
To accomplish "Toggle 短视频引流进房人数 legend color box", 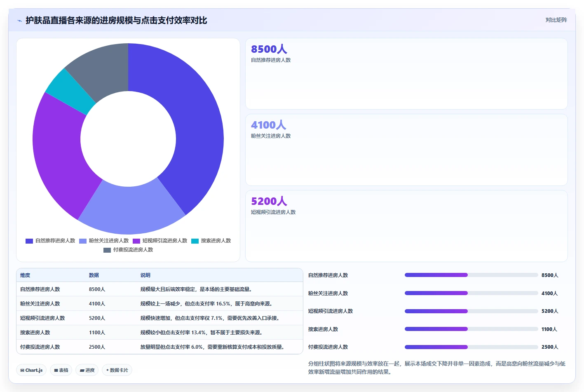I will coord(136,241).
